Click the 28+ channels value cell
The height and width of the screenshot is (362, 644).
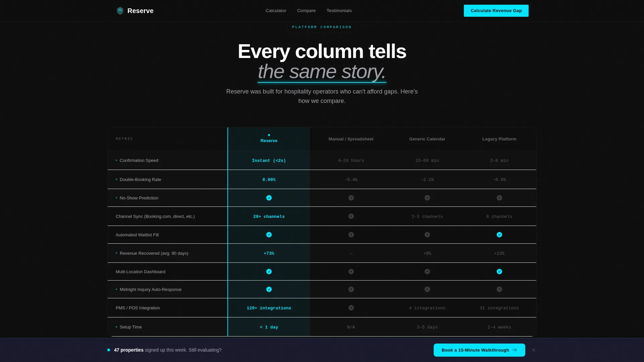269,217
